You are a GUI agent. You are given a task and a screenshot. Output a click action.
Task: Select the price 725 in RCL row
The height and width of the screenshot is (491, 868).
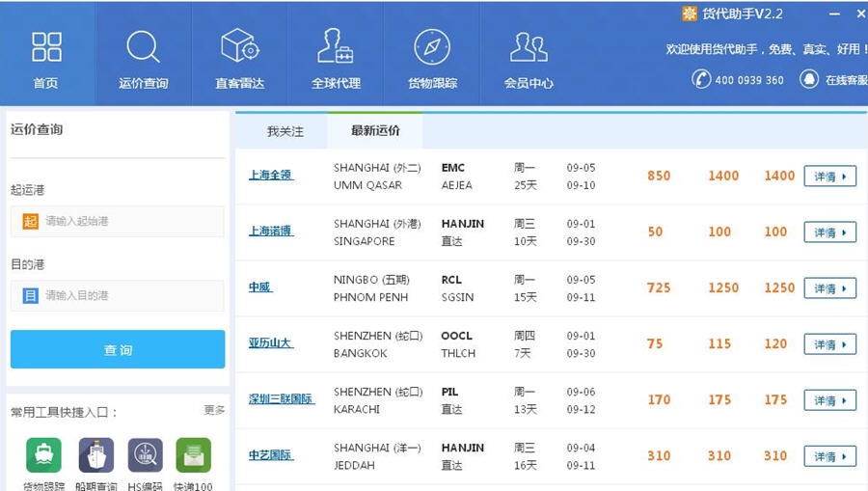point(659,287)
